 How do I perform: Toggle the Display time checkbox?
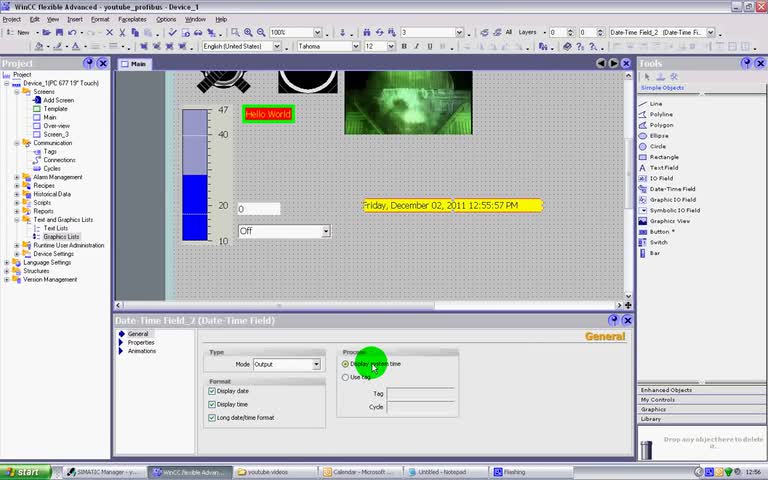tap(212, 405)
